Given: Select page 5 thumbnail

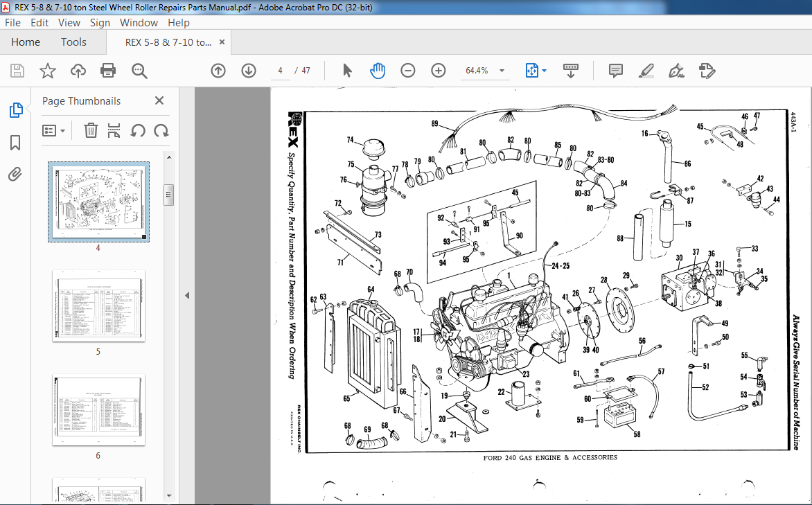Looking at the screenshot, I should tap(98, 305).
